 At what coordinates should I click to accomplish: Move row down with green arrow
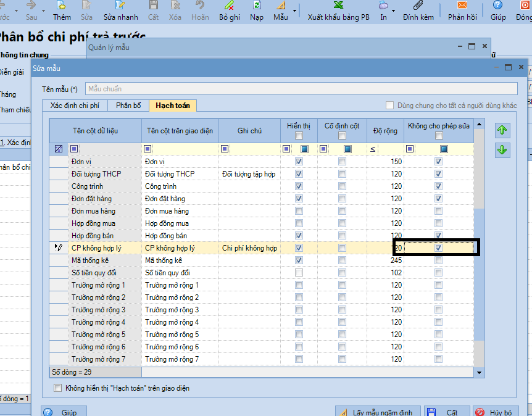(502, 150)
